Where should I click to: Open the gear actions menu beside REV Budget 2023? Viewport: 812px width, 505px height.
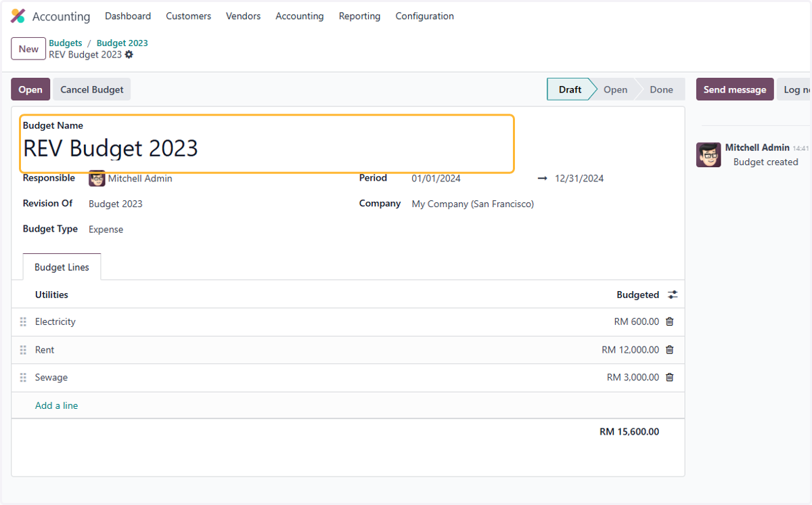129,54
